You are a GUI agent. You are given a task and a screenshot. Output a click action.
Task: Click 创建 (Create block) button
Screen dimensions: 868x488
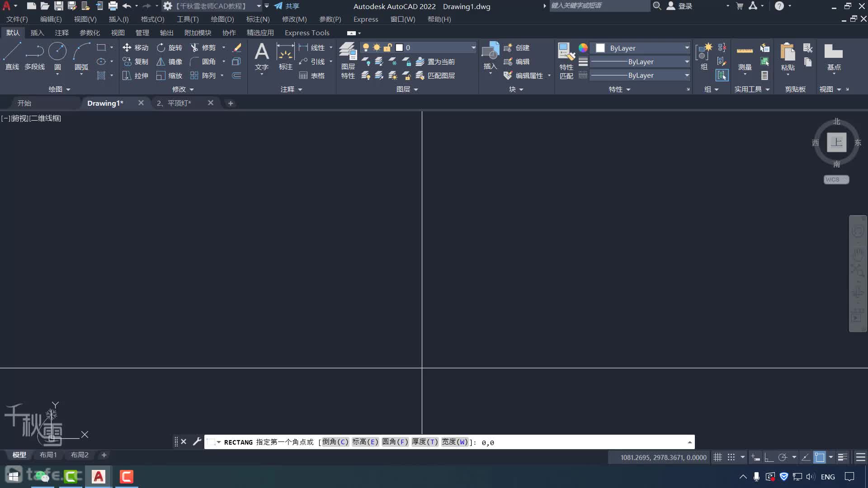tap(517, 47)
